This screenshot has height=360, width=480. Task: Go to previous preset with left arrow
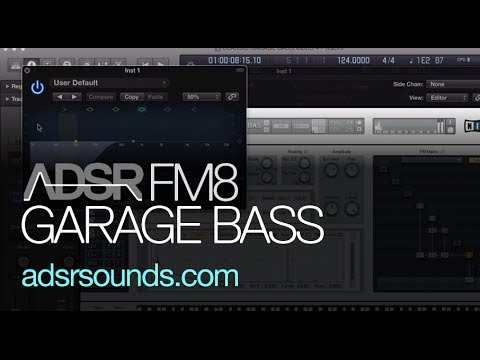click(60, 97)
